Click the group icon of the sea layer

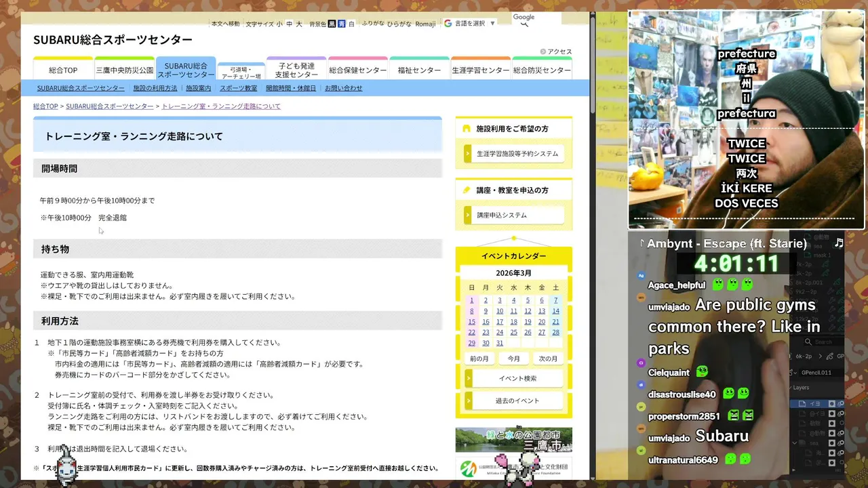point(803,443)
